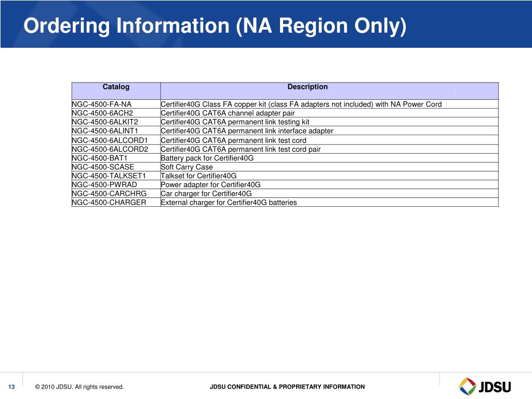Click 'JDSU CONFIDENTIAL & PROPRIETARY INFORMATION' footer text
This screenshot has width=532, height=399.
point(287,387)
